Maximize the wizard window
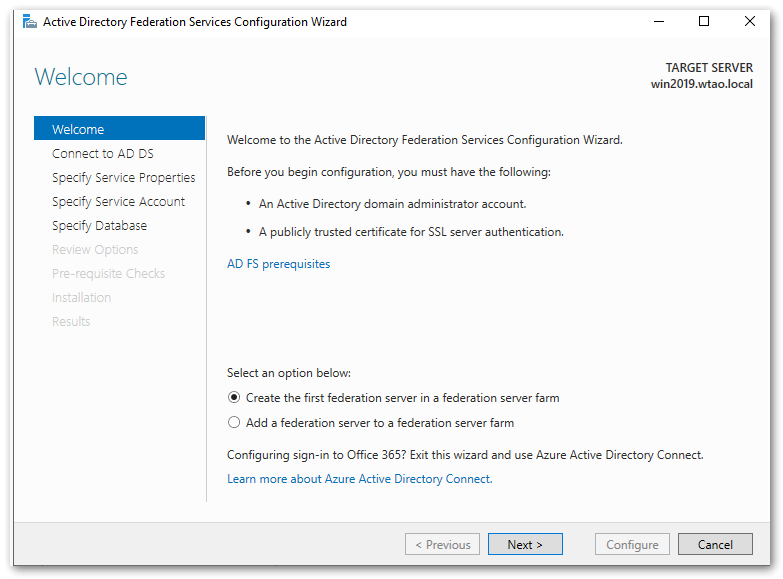 click(704, 22)
